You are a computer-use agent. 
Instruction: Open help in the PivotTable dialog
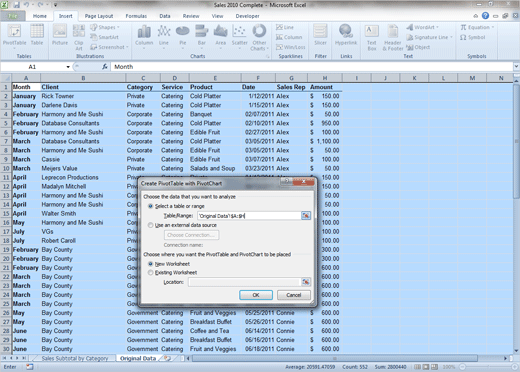(286, 182)
